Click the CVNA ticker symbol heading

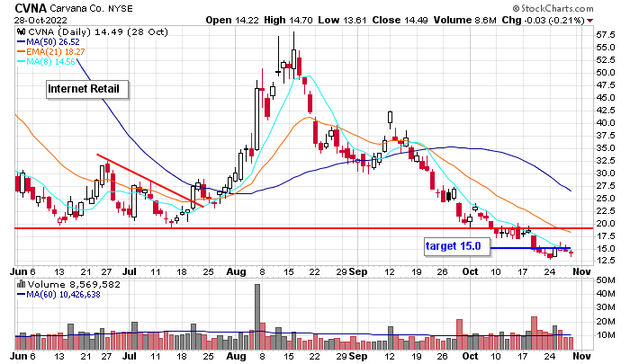[31, 8]
